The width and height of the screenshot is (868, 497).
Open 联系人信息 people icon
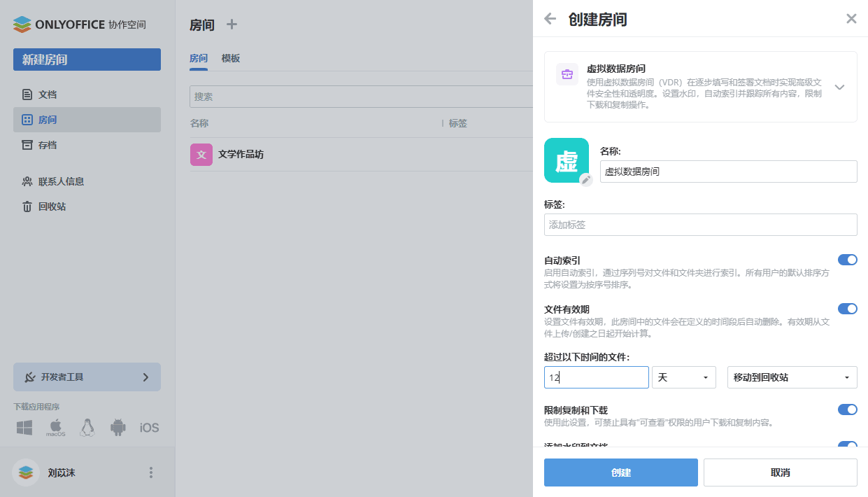coord(27,181)
